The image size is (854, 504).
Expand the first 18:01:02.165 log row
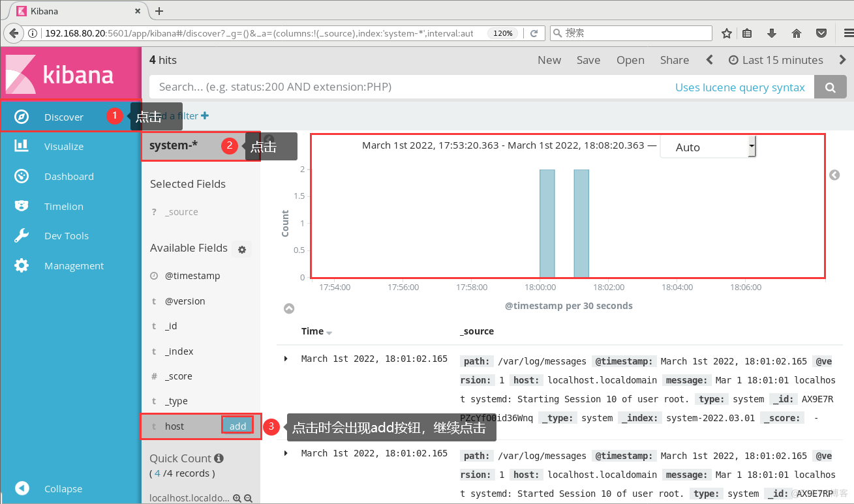coord(286,359)
